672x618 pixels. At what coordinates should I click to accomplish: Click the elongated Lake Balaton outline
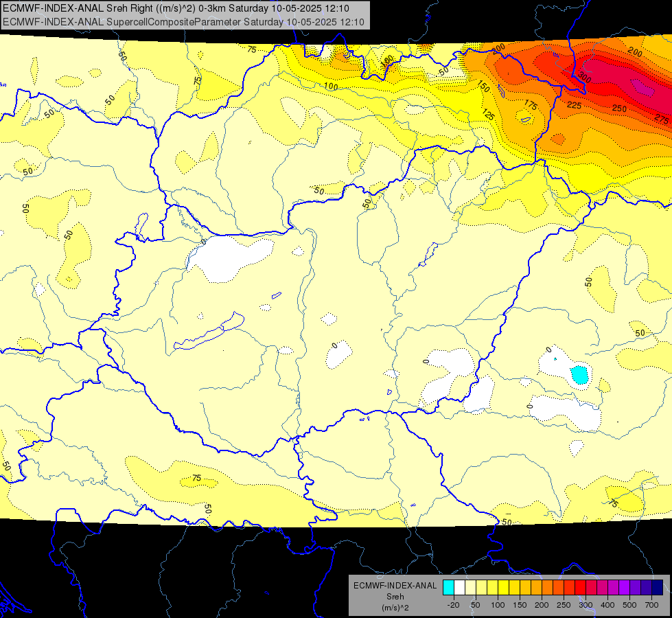tap(209, 332)
